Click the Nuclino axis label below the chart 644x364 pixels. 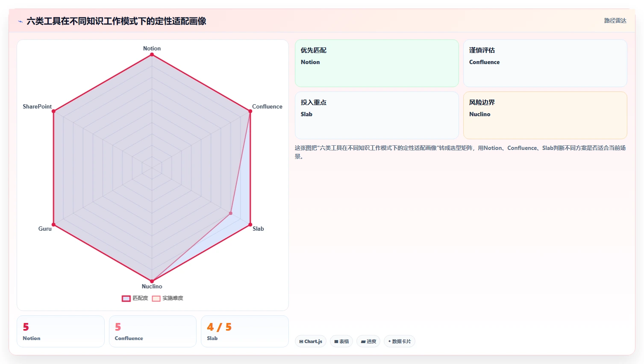[x=152, y=286]
